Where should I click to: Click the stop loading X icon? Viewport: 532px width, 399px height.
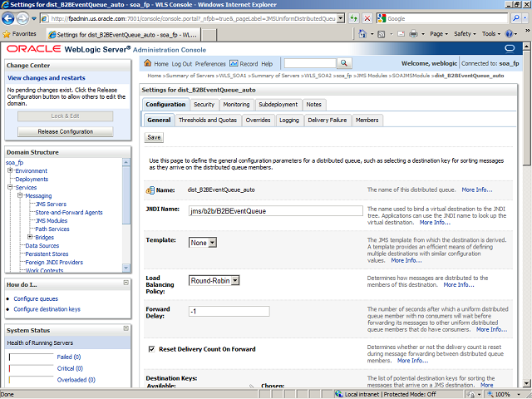pos(368,18)
